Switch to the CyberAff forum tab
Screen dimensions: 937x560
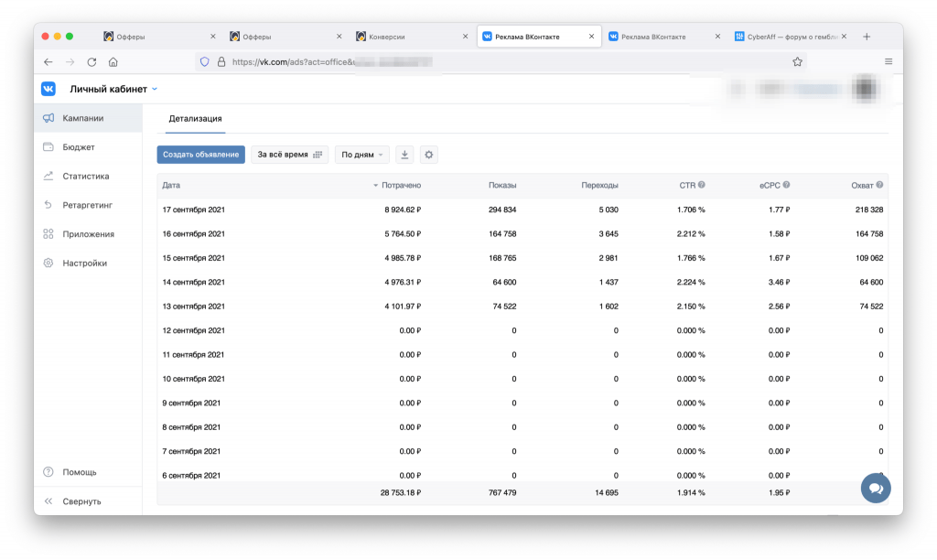789,37
